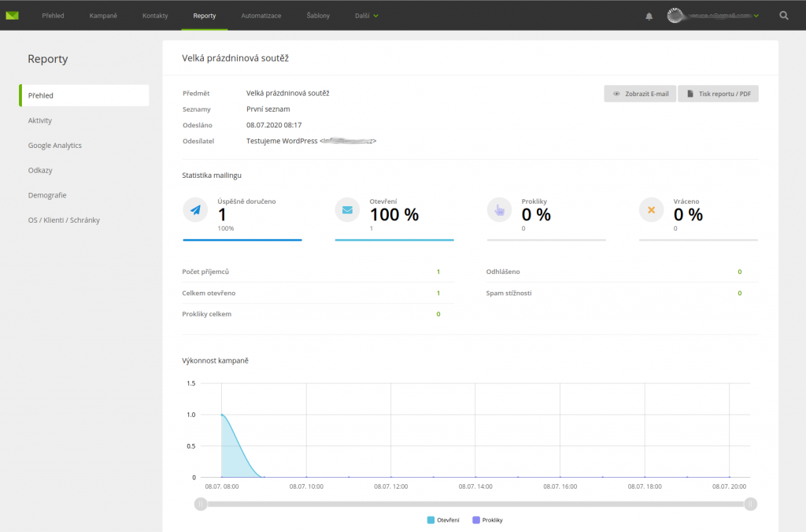Go to Přehled in top navigation
The height and width of the screenshot is (532, 806).
point(53,16)
